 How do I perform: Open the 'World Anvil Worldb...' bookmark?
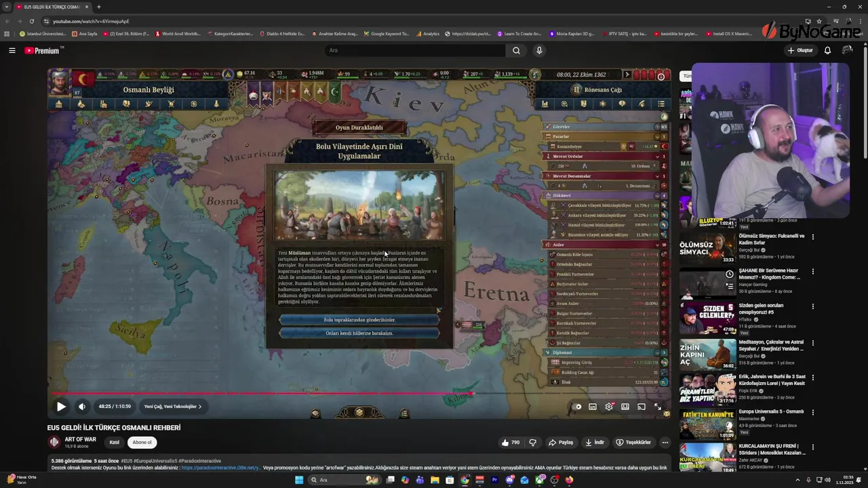(178, 33)
